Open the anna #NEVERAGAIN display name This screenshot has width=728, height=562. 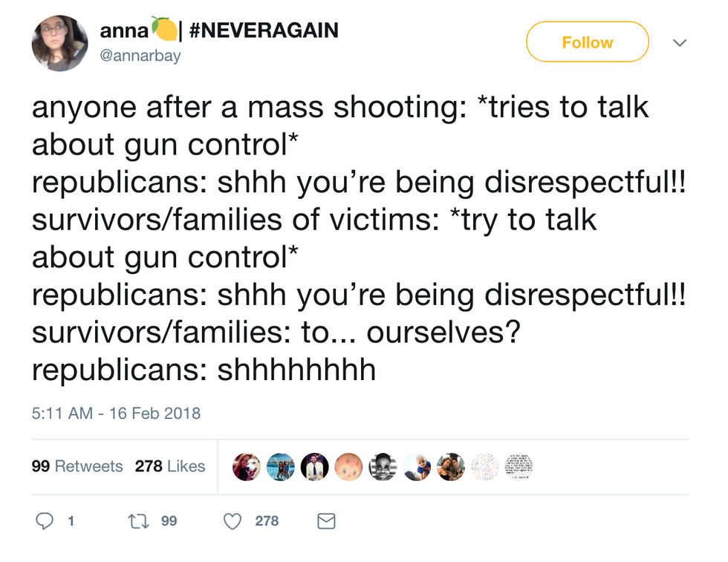[x=219, y=30]
